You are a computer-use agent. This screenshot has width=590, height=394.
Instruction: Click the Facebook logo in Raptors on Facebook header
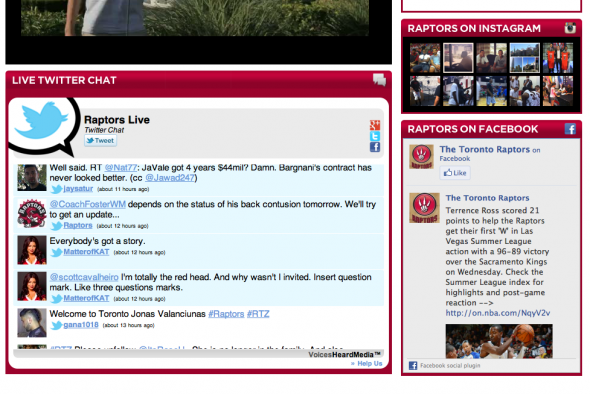tap(570, 129)
